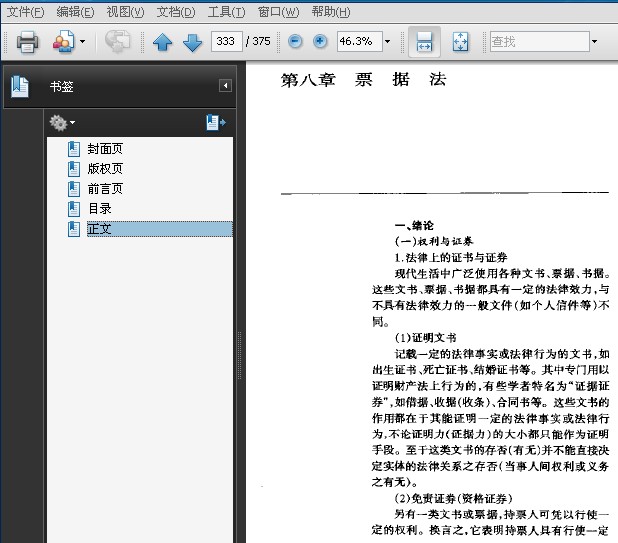The height and width of the screenshot is (543, 618).
Task: Click the chapter title 第八章 票据法
Action: [x=363, y=80]
